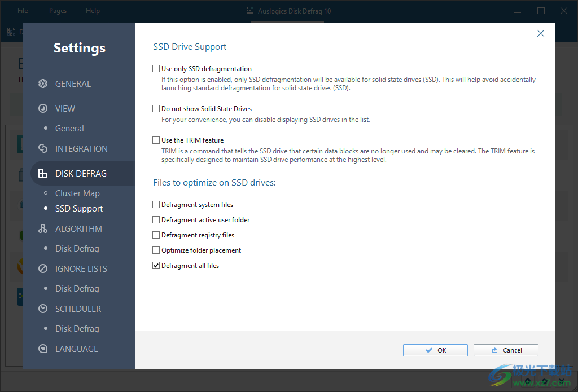Click the General gear icon in sidebar
Image resolution: width=578 pixels, height=392 pixels.
click(43, 83)
